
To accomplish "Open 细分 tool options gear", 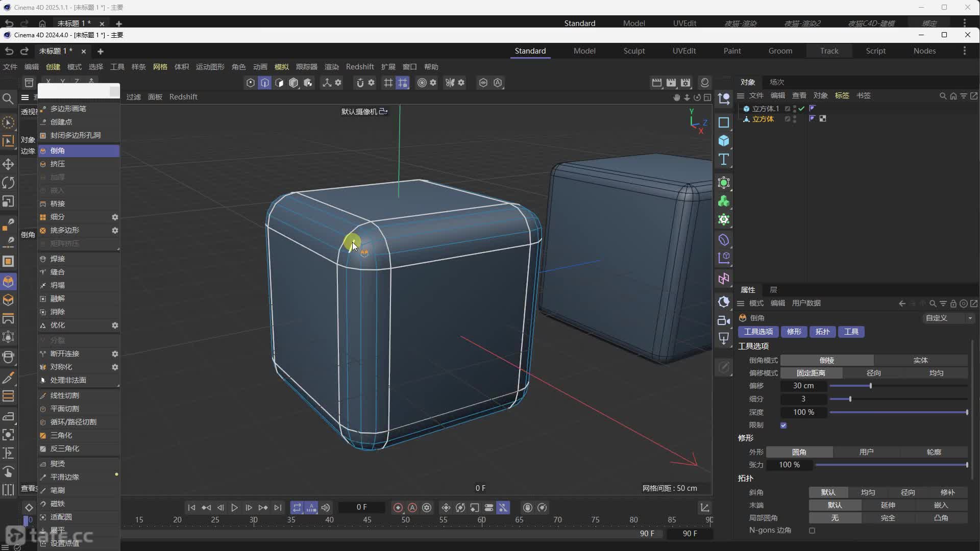I will [115, 217].
